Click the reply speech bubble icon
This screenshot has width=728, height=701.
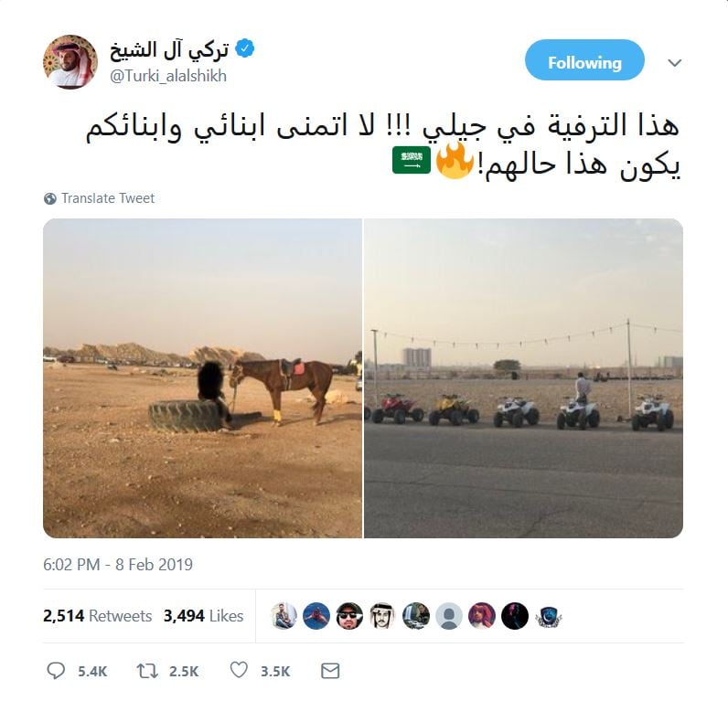(x=56, y=670)
